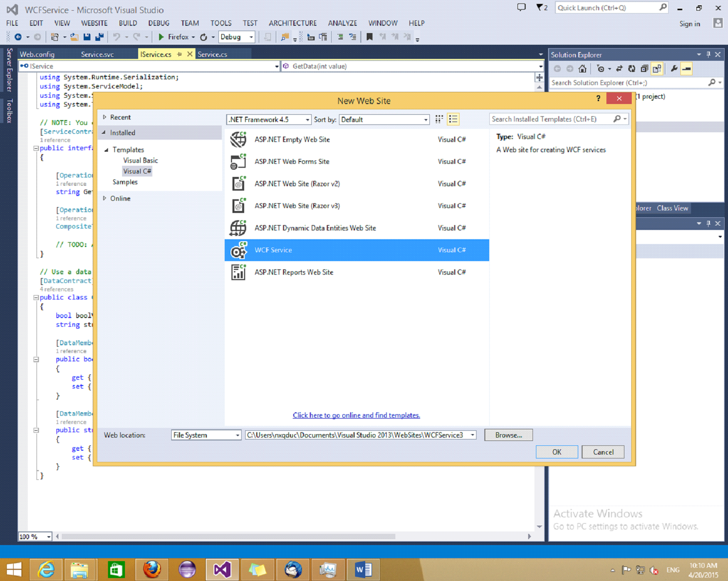This screenshot has height=581, width=728.
Task: Collapse the Templates tree node
Action: coord(106,150)
